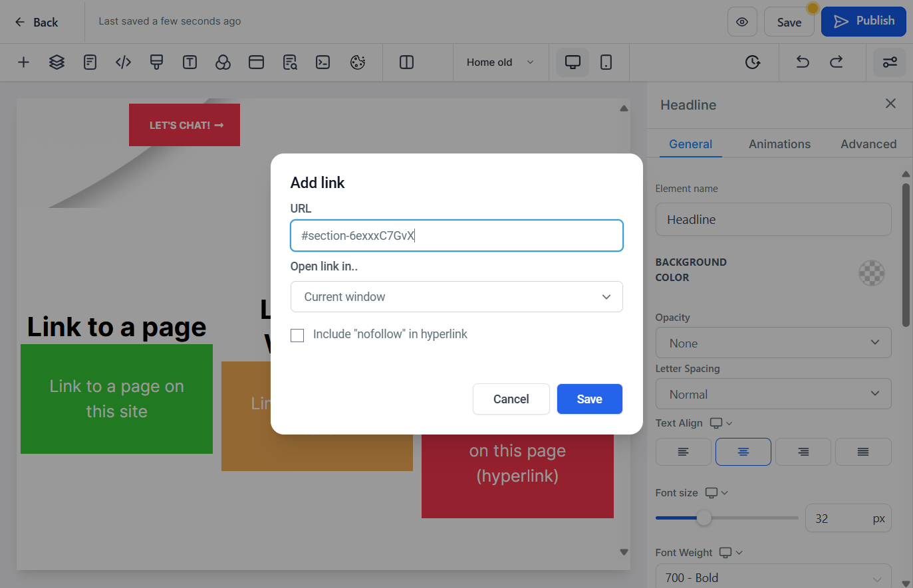This screenshot has height=588, width=913.
Task: Click Save in Add link dialog
Action: [x=590, y=399]
